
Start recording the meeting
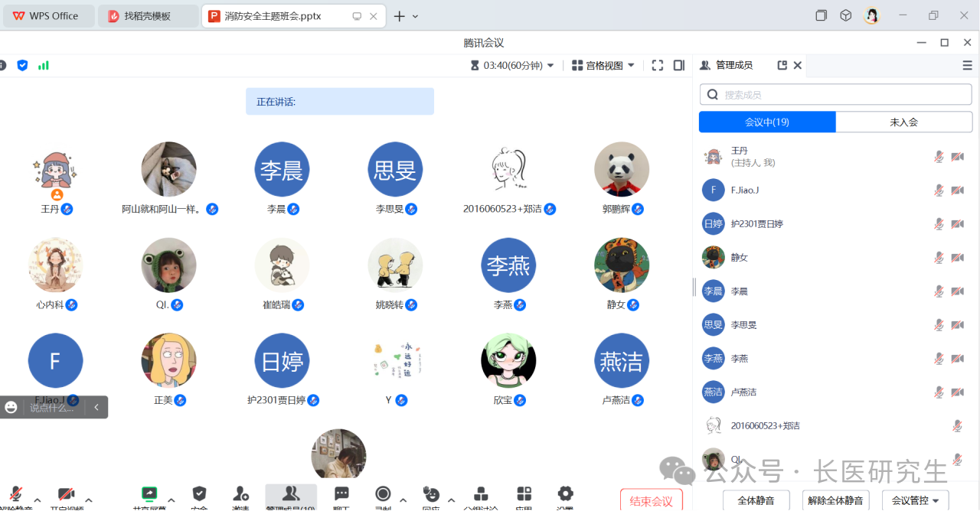pos(383,493)
